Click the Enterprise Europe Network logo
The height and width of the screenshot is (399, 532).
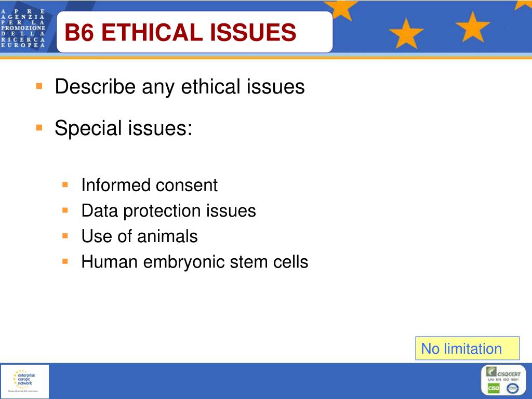[x=24, y=381]
